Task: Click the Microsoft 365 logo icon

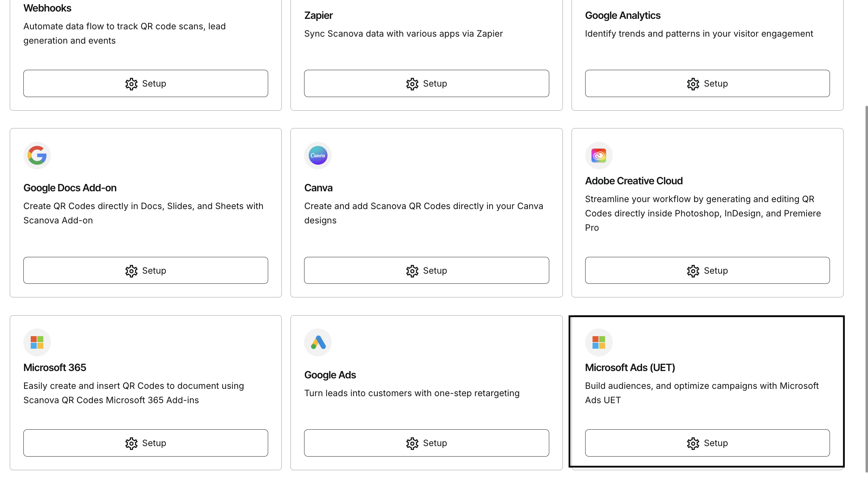Action: tap(37, 342)
